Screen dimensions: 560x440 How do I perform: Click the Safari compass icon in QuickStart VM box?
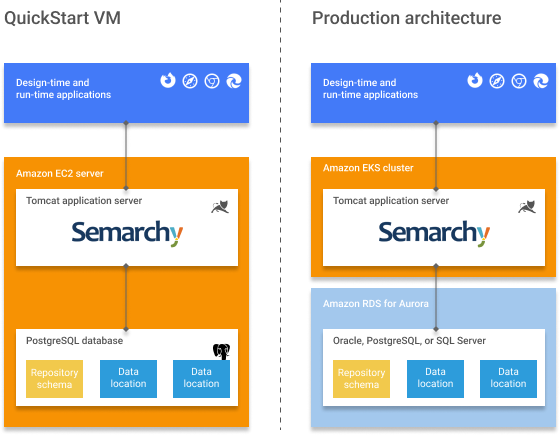[x=190, y=81]
